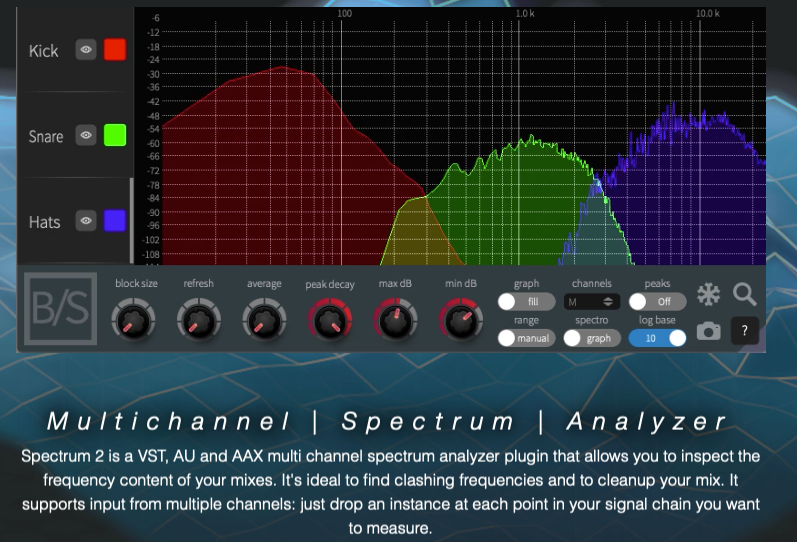Open the green Snare color swatch
Image resolution: width=797 pixels, height=542 pixels.
(115, 135)
